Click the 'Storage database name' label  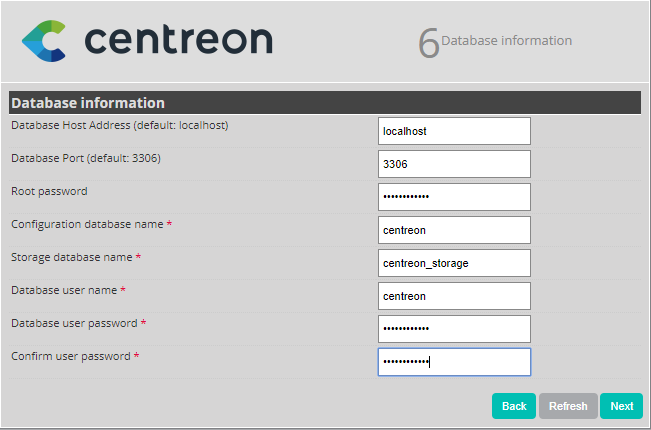click(72, 257)
